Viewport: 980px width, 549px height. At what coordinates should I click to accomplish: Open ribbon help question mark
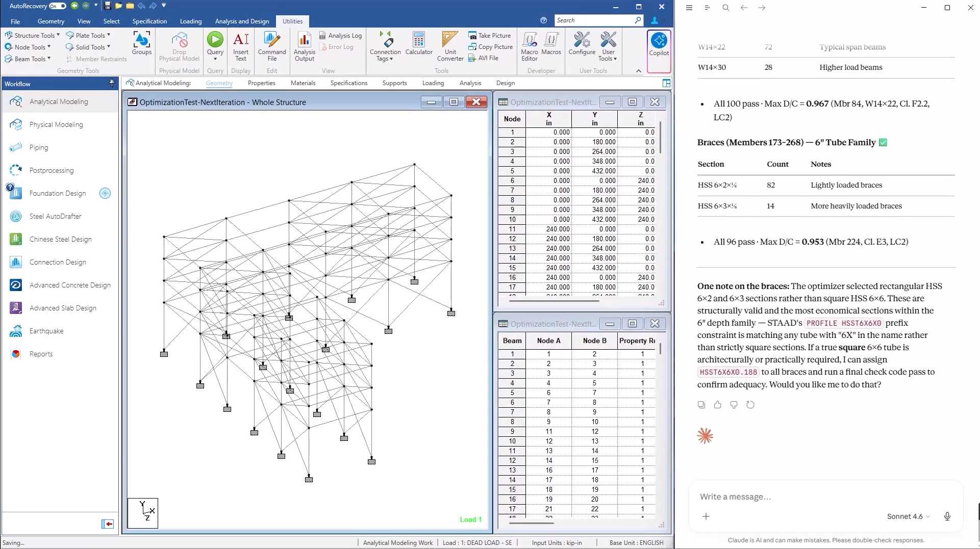coord(544,20)
